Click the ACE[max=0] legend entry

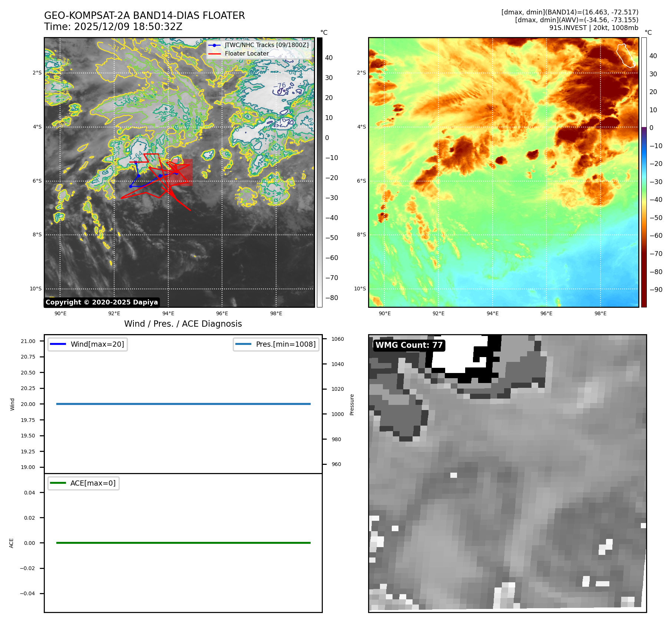[84, 483]
